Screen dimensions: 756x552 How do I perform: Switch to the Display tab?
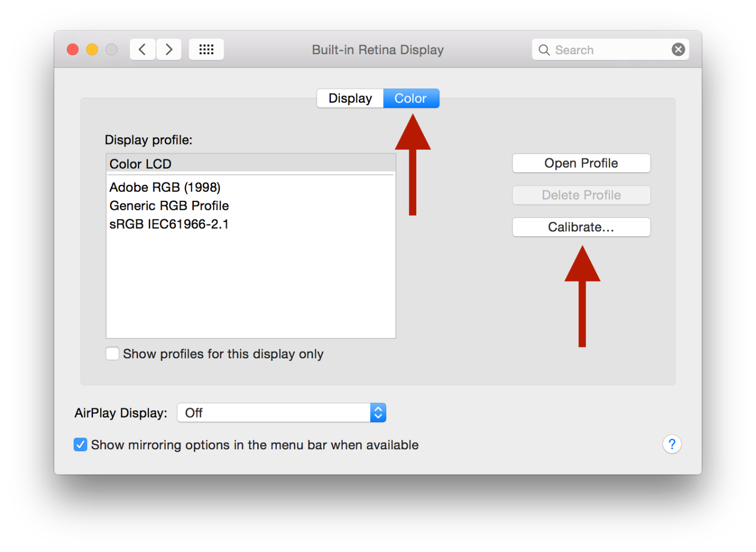point(350,98)
